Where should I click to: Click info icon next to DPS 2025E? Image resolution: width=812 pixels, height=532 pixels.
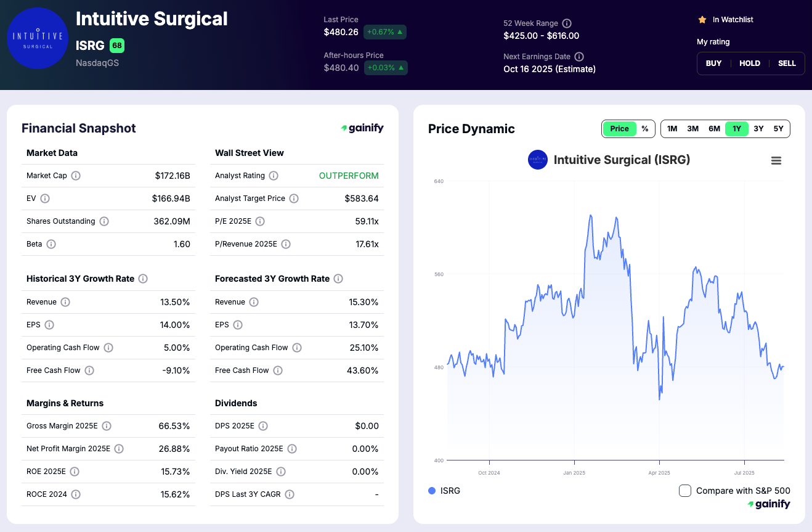[263, 426]
